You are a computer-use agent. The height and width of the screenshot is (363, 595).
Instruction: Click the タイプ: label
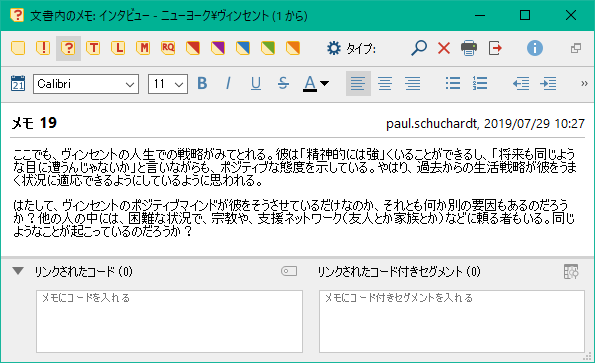360,49
